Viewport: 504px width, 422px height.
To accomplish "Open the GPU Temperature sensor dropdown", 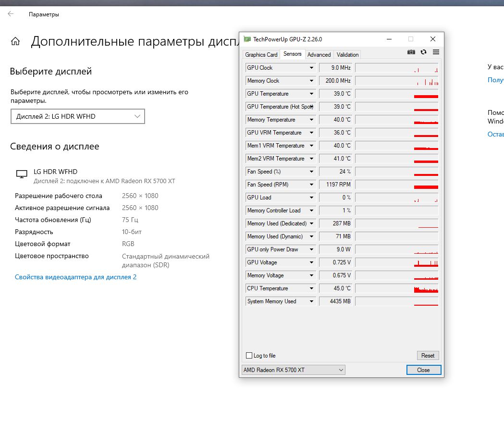I will pyautogui.click(x=311, y=94).
